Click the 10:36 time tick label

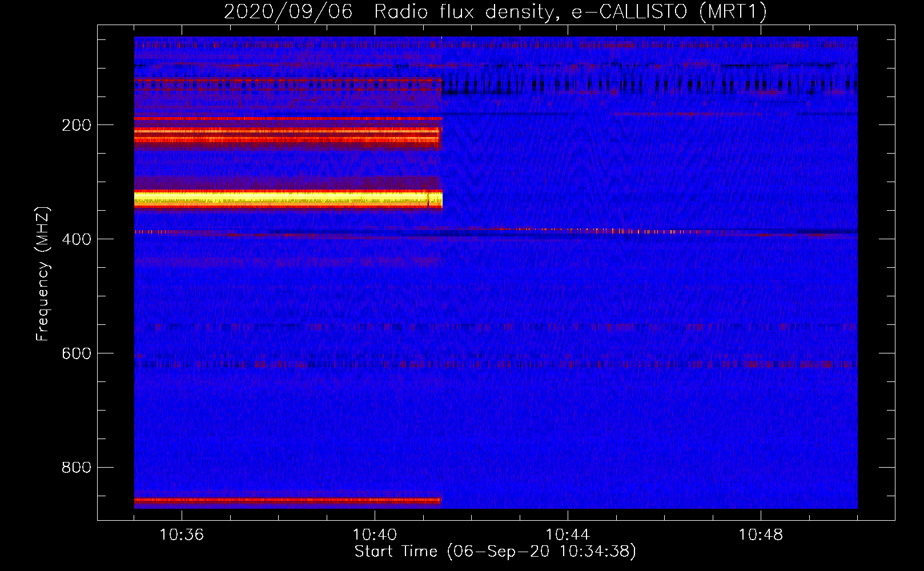(x=182, y=535)
